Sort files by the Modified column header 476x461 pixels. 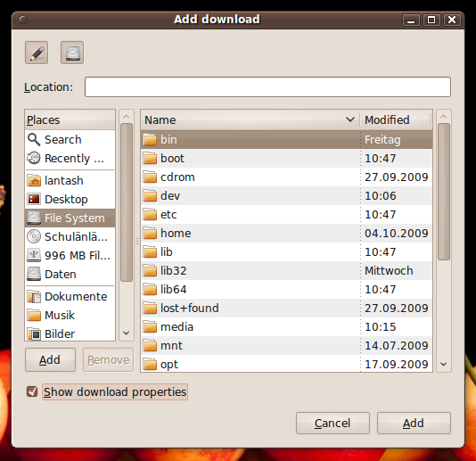tap(396, 120)
